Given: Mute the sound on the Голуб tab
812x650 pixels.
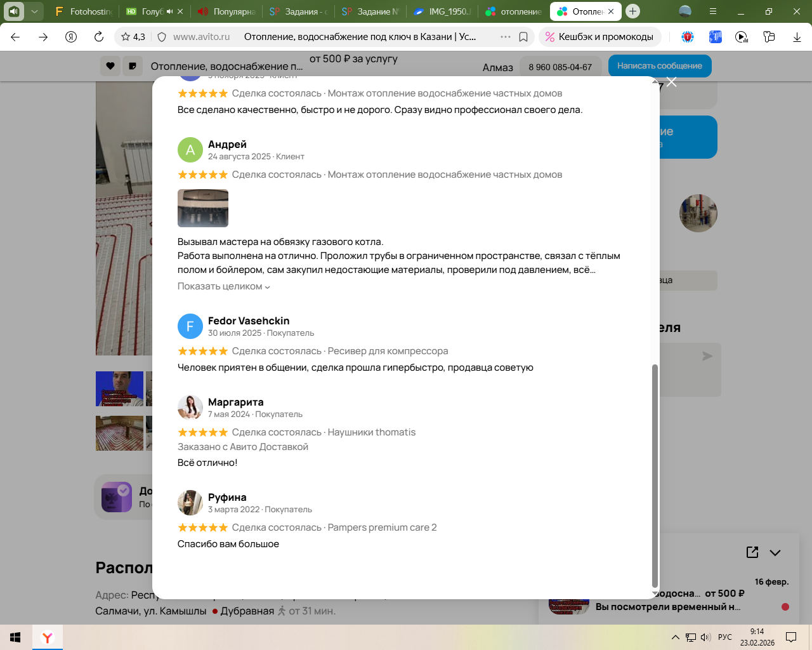Looking at the screenshot, I should 170,11.
